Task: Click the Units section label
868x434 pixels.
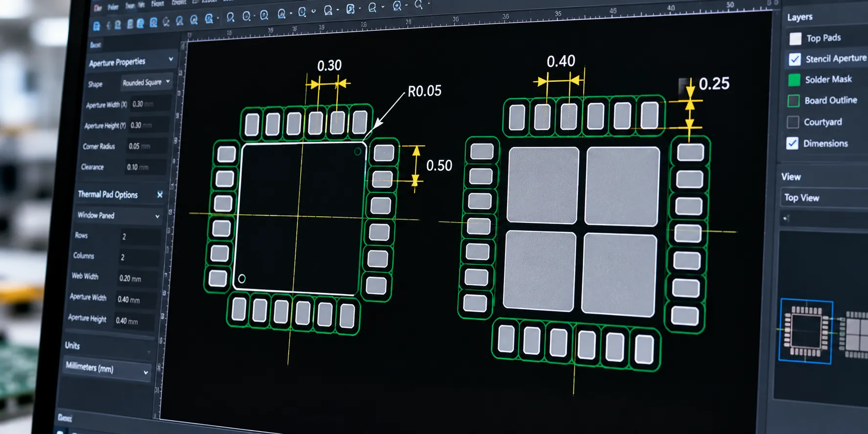Action: [72, 345]
